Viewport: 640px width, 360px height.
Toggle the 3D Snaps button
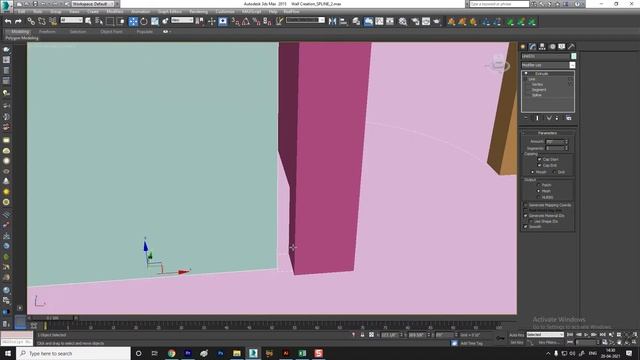click(x=236, y=21)
